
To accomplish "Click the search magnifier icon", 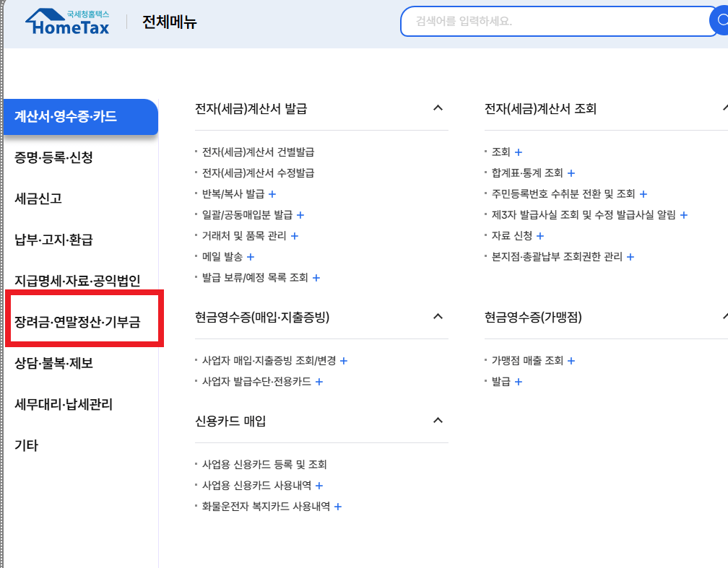I will pos(721,21).
